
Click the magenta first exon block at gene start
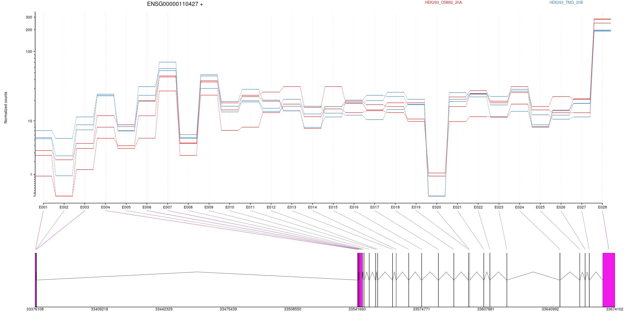(36, 280)
